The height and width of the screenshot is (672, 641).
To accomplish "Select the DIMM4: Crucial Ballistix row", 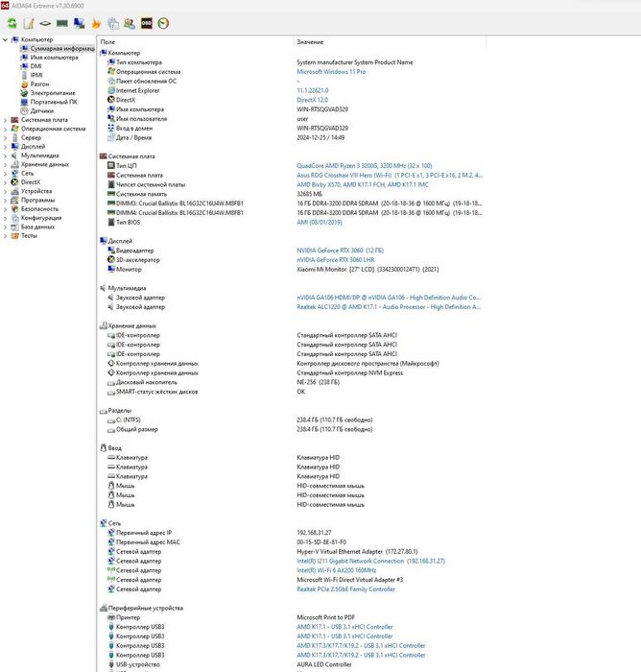I will (179, 213).
